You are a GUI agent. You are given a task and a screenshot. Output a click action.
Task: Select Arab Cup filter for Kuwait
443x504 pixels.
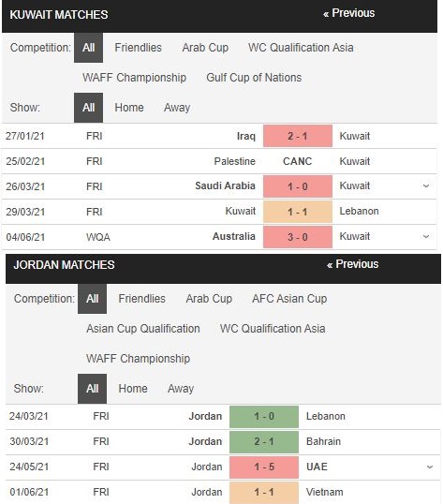tap(205, 48)
